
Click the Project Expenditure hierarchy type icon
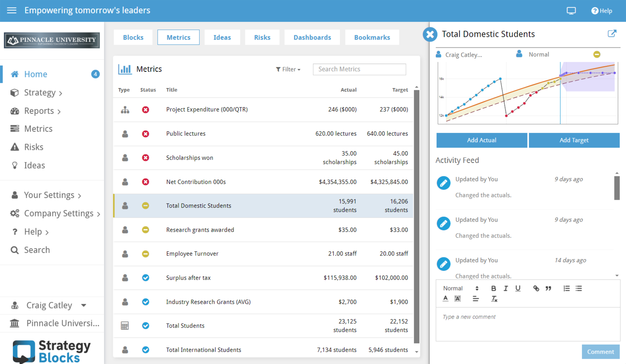click(125, 109)
